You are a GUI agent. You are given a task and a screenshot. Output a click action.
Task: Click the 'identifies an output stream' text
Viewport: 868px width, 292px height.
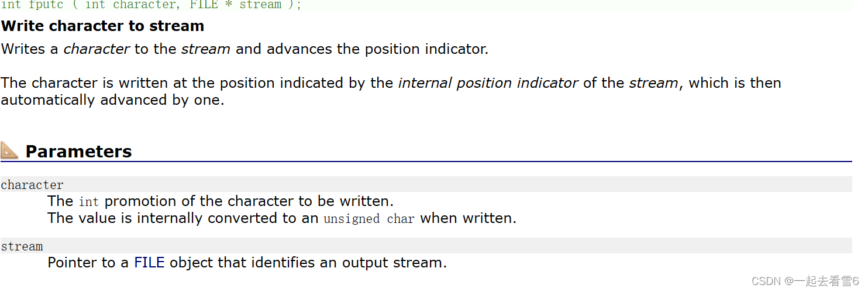[349, 263]
